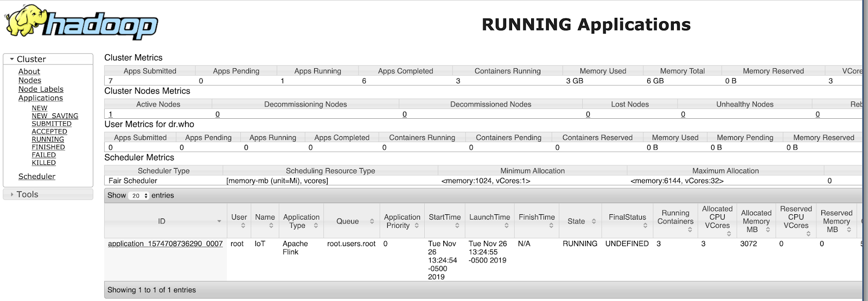Sort table by LaunchTime column
The image size is (868, 301).
490,221
